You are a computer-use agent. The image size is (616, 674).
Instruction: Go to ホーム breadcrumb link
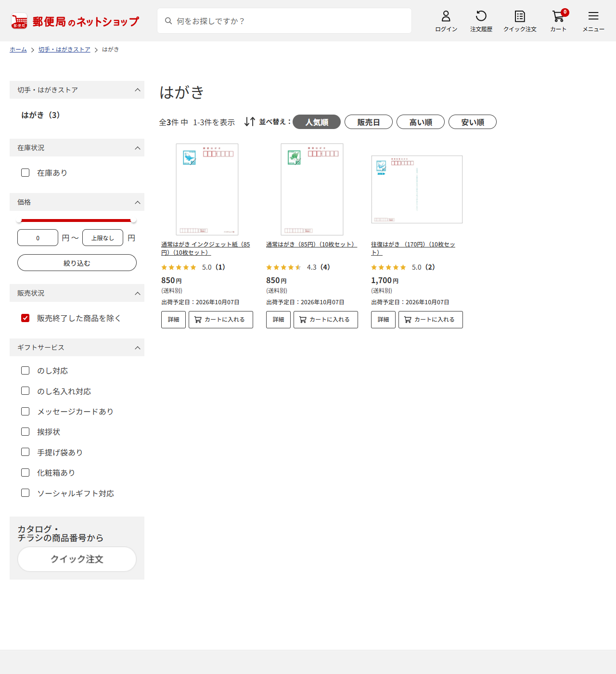pyautogui.click(x=18, y=50)
